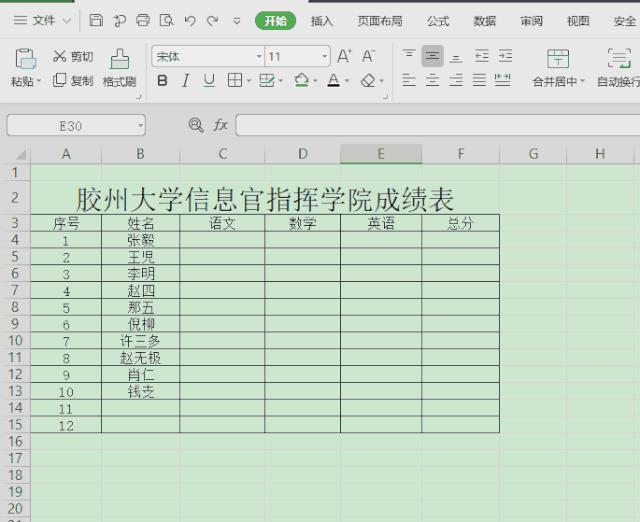Toggle vertical middle alignment
The height and width of the screenshot is (522, 640).
click(433, 56)
